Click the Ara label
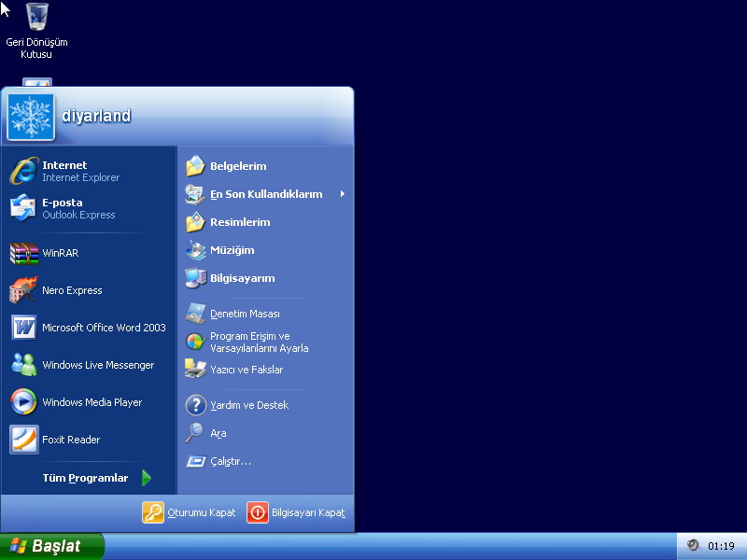Image resolution: width=747 pixels, height=560 pixels. [218, 433]
